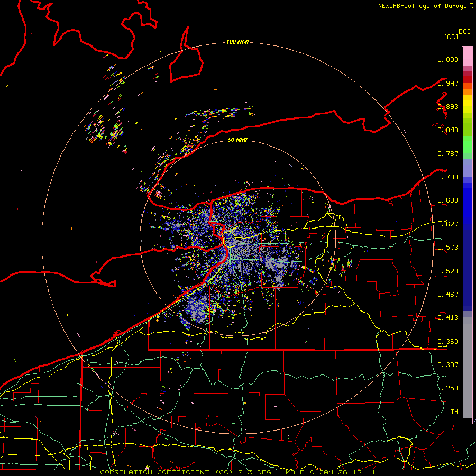Click the 0.733 legend value
This screenshot has height=476, width=476.
[x=448, y=177]
